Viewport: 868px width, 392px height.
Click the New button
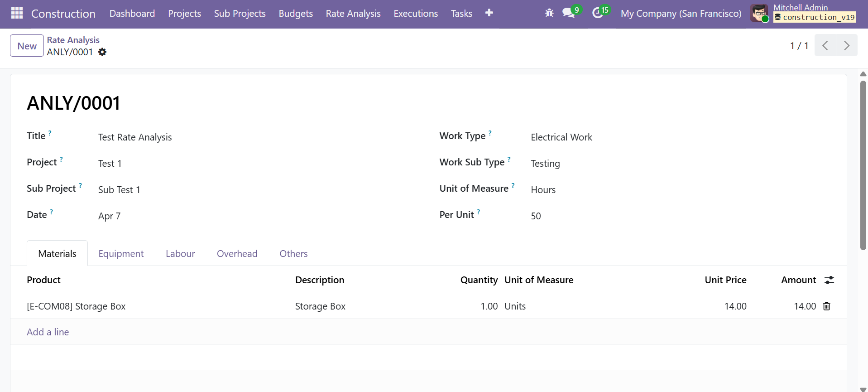click(x=27, y=46)
